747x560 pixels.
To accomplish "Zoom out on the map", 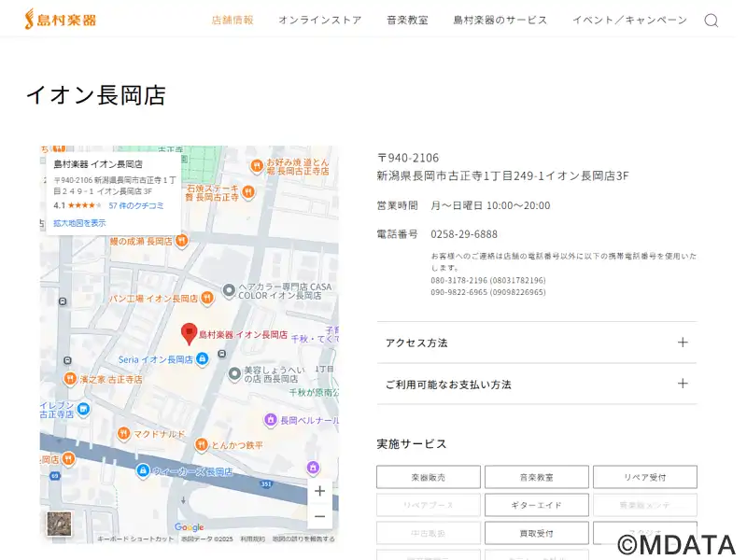I will tap(319, 516).
